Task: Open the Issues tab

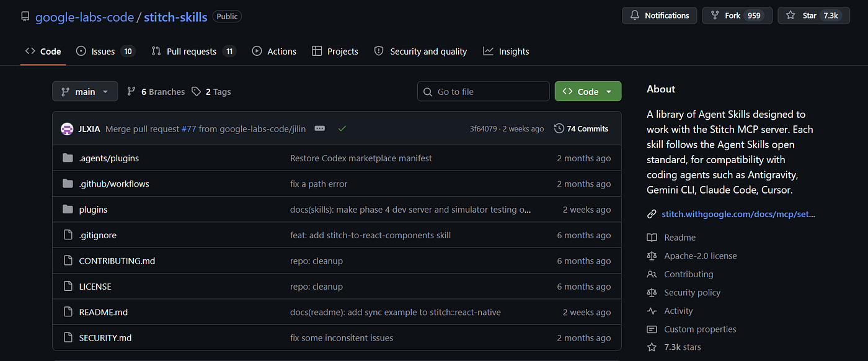Action: 105,51
